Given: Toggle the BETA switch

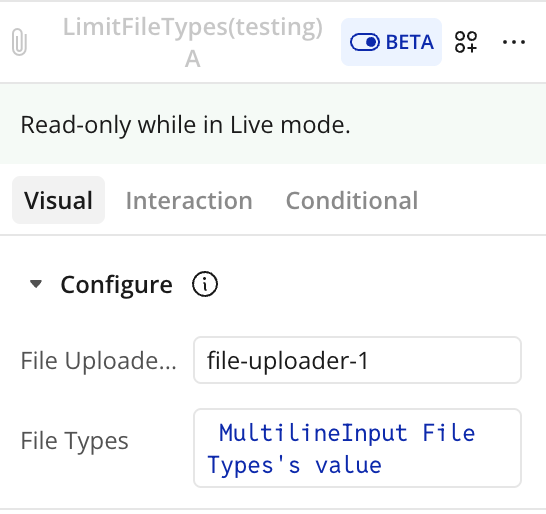Looking at the screenshot, I should tap(365, 42).
